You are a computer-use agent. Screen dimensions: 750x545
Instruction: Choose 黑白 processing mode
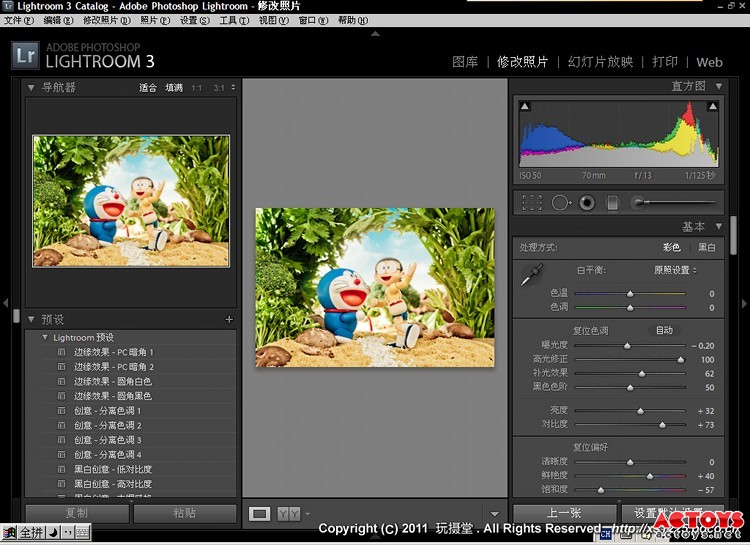(x=707, y=247)
